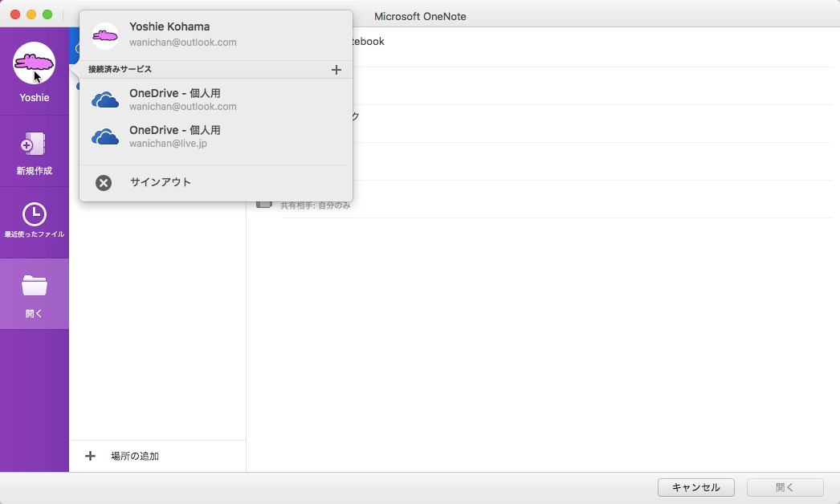840x504 pixels.
Task: Click the yellow minimize window button
Action: 31,14
